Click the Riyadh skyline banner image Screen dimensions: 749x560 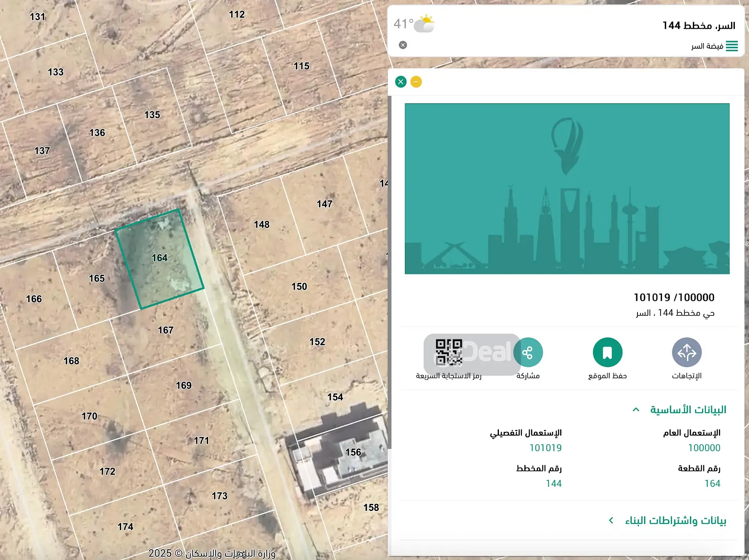click(x=567, y=188)
